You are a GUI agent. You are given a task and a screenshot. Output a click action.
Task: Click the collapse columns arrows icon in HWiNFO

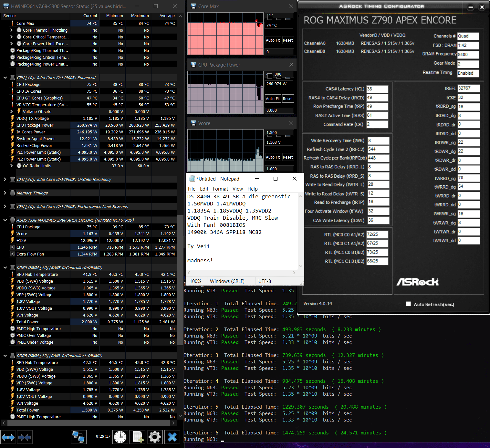coord(25,437)
